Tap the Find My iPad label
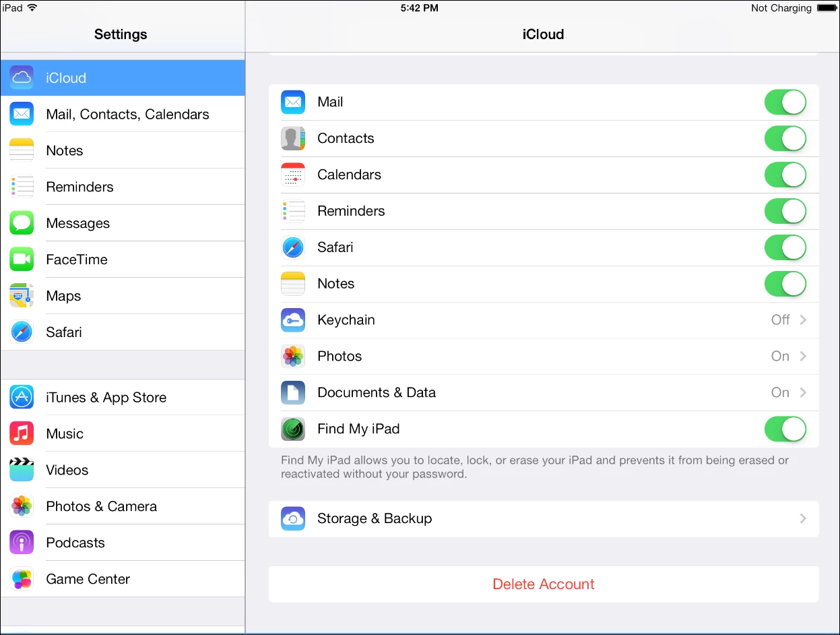The image size is (840, 635). click(358, 429)
